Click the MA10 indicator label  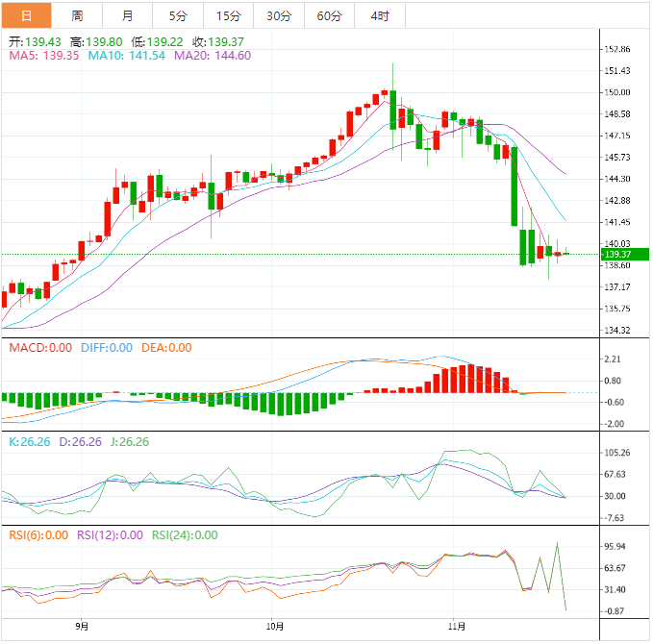coord(127,57)
